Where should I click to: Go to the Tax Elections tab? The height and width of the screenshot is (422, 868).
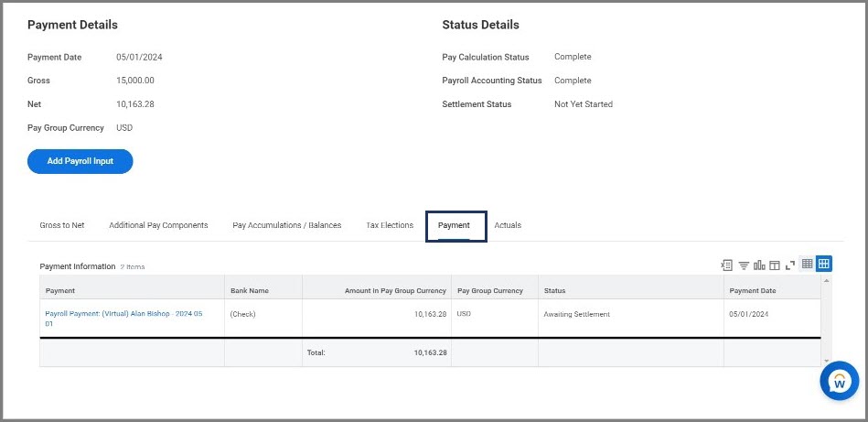point(390,225)
